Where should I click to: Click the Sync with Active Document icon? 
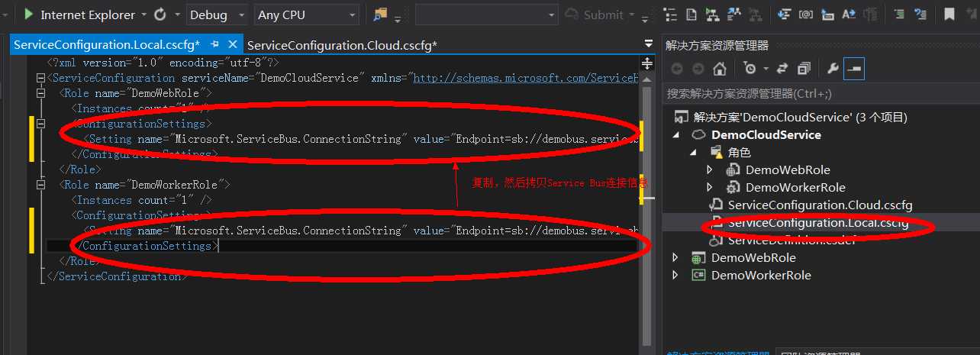tap(782, 69)
